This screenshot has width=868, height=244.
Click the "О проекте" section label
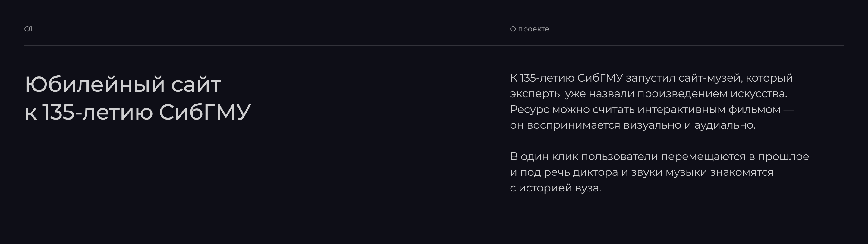pyautogui.click(x=529, y=29)
